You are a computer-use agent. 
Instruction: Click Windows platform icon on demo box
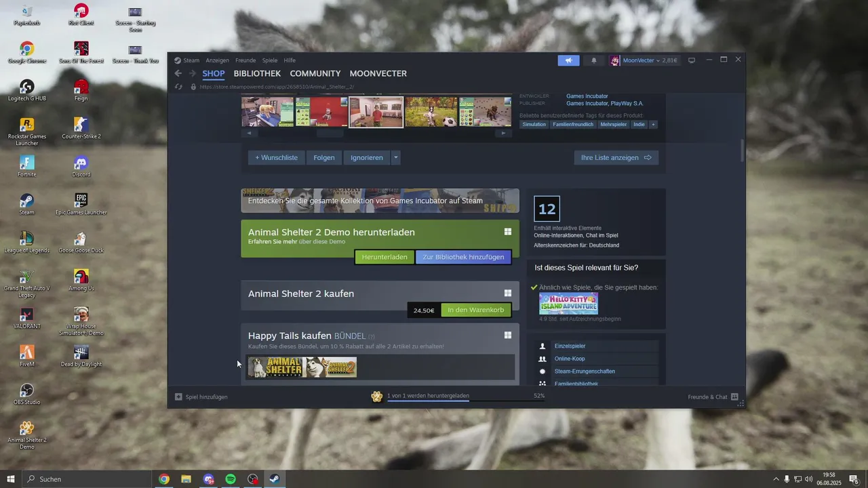click(507, 232)
